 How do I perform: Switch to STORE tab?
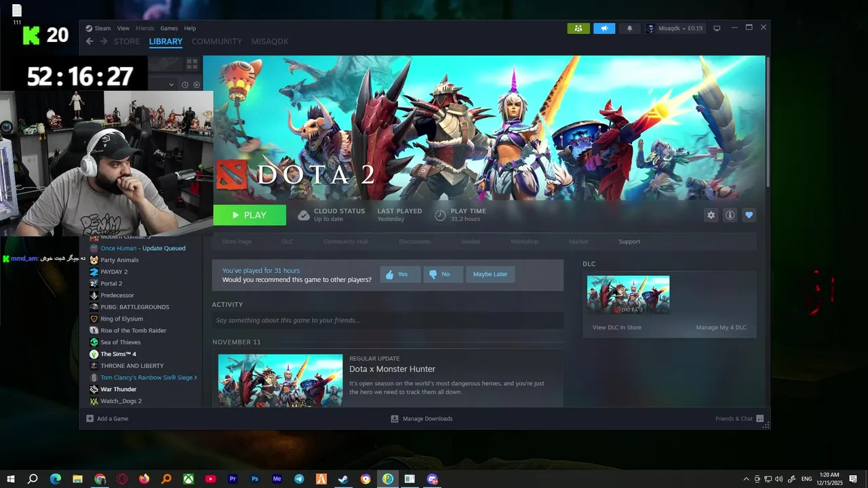coord(127,41)
